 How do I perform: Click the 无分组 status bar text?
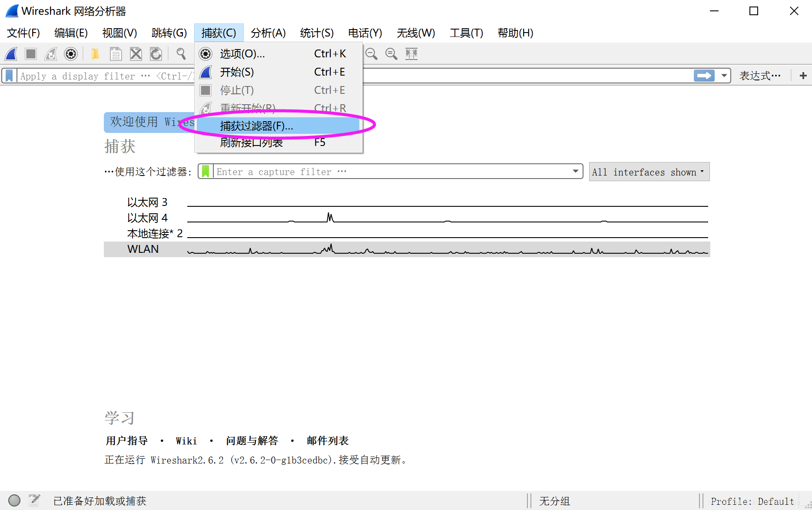pyautogui.click(x=554, y=501)
